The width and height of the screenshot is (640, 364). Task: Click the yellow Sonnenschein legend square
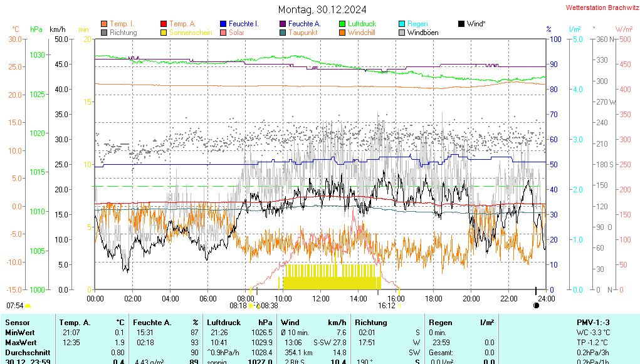164,33
